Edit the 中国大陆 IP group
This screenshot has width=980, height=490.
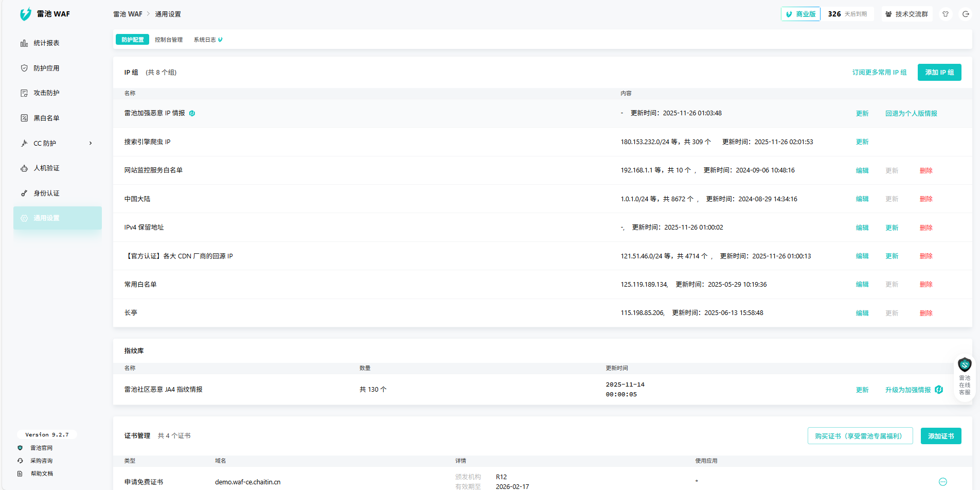[862, 199]
